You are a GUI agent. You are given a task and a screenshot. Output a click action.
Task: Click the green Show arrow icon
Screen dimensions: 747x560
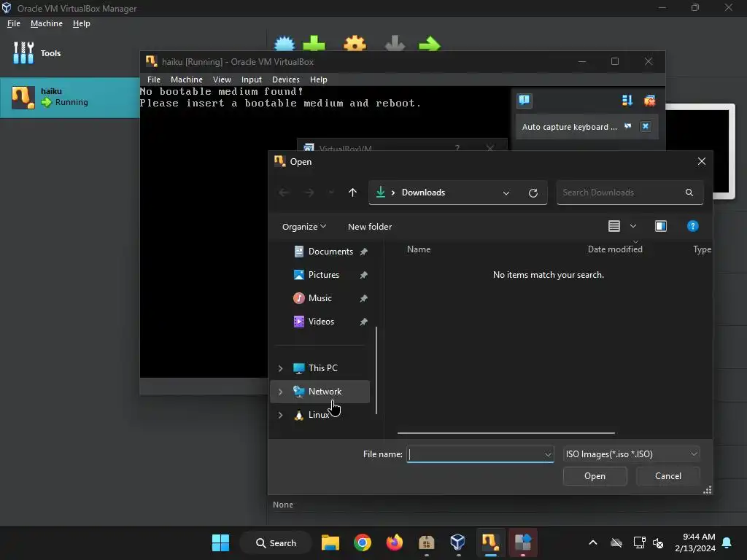[x=429, y=44]
